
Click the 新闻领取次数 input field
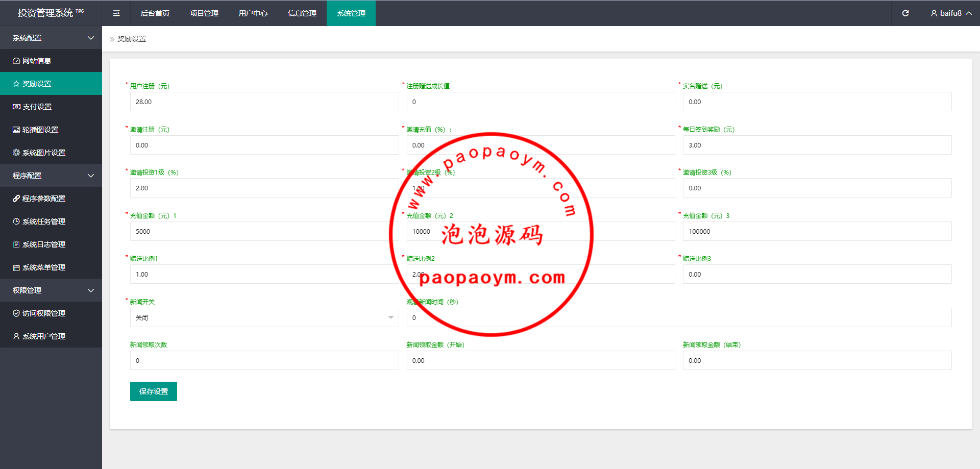point(264,360)
